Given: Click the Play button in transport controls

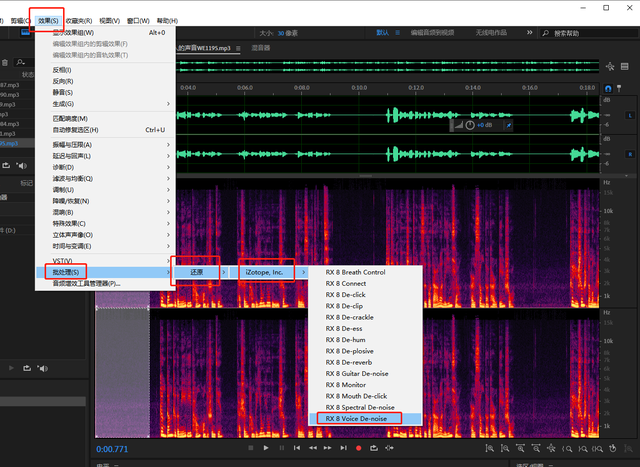Looking at the screenshot, I should pyautogui.click(x=266, y=448).
